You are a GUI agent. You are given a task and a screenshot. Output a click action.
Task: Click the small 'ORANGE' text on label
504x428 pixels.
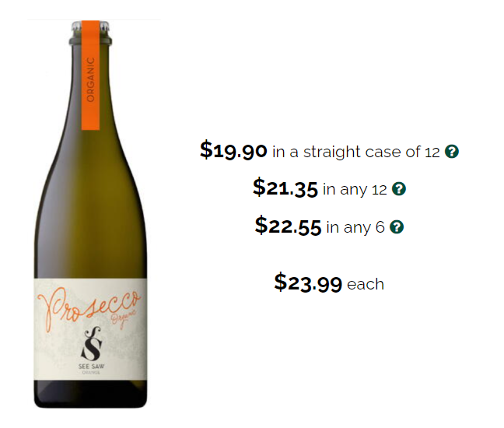(x=91, y=373)
